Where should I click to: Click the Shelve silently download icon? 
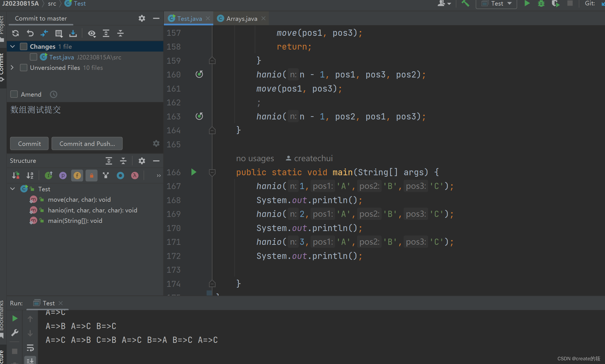[x=73, y=34]
